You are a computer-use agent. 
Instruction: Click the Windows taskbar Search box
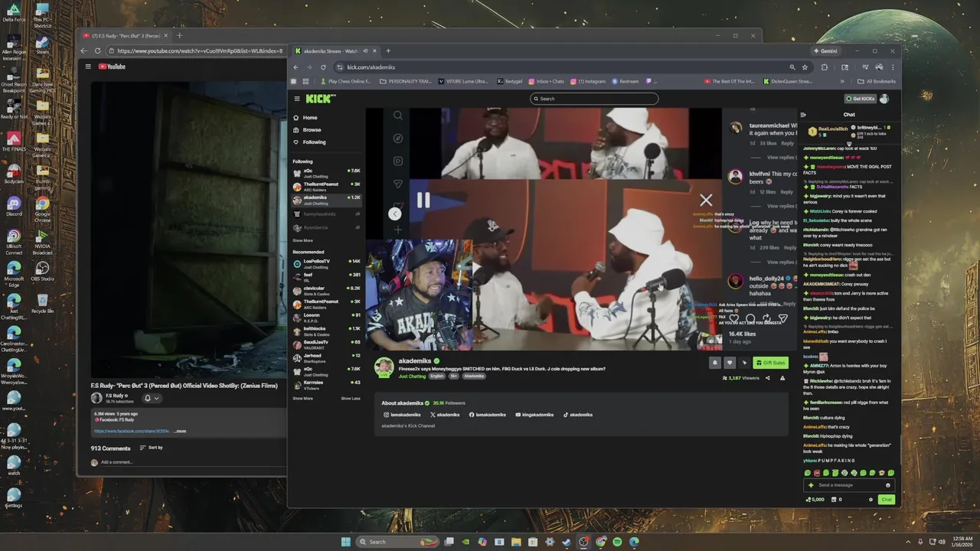click(x=397, y=542)
